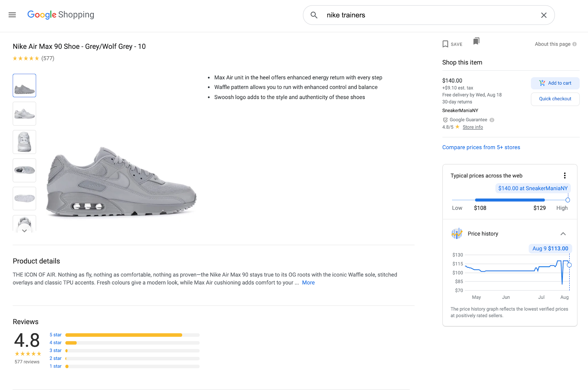Click the Aug 9 $113.00 price label
This screenshot has width=588, height=390.
click(550, 249)
